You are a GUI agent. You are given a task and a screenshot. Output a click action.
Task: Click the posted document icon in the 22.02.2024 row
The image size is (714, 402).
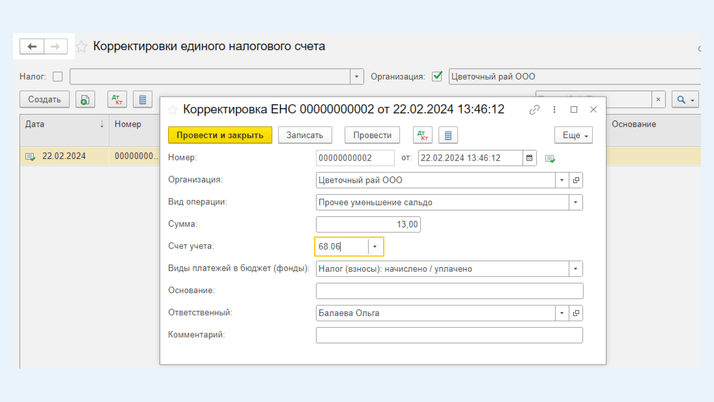(30, 157)
